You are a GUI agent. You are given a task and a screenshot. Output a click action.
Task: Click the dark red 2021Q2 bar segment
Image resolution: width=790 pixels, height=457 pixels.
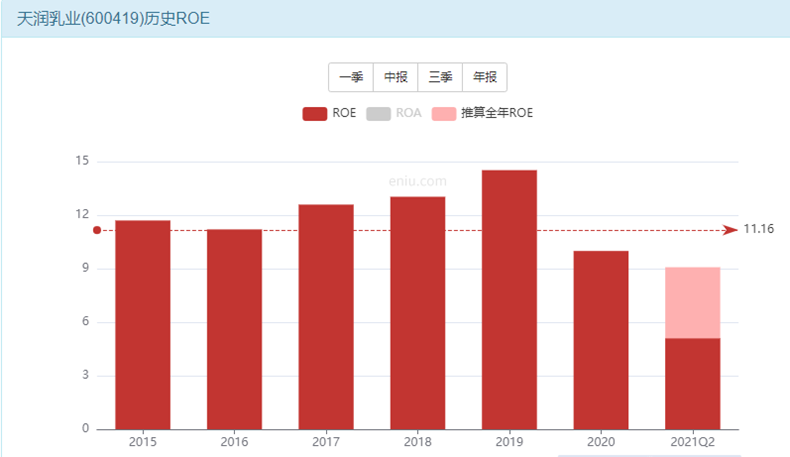click(x=692, y=384)
